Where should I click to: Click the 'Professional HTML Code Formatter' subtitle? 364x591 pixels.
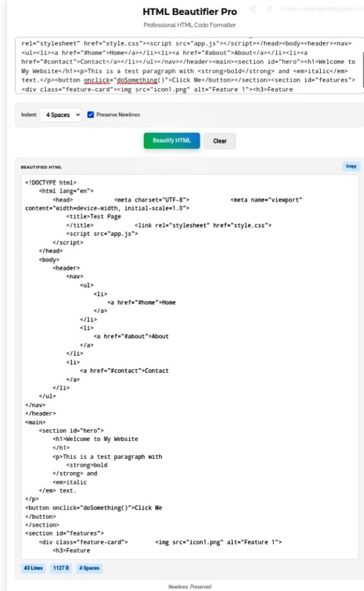coord(190,25)
